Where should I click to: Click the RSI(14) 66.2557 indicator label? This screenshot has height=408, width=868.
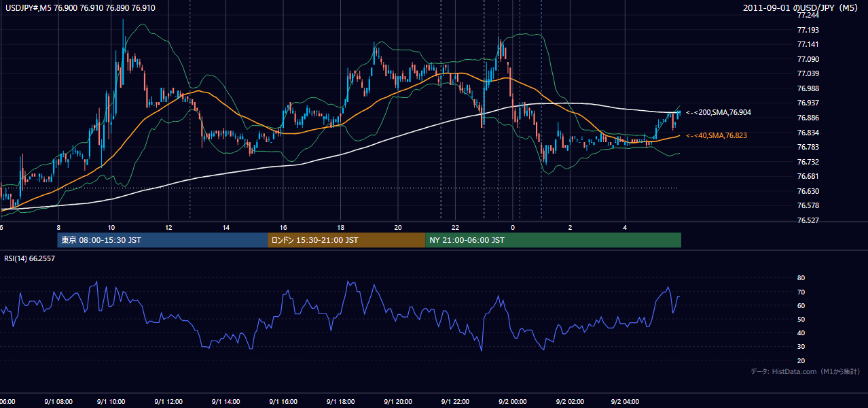point(30,258)
